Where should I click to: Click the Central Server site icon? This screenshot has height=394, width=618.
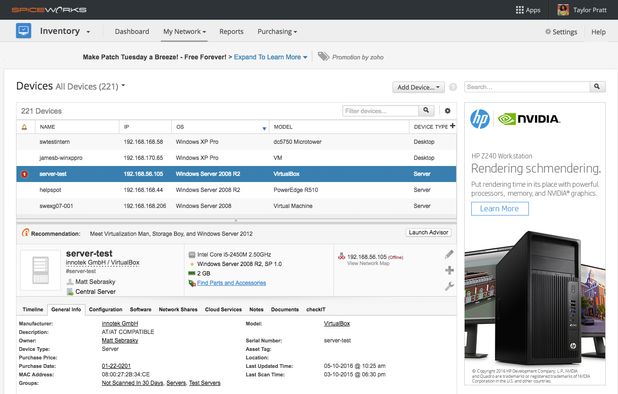click(70, 292)
